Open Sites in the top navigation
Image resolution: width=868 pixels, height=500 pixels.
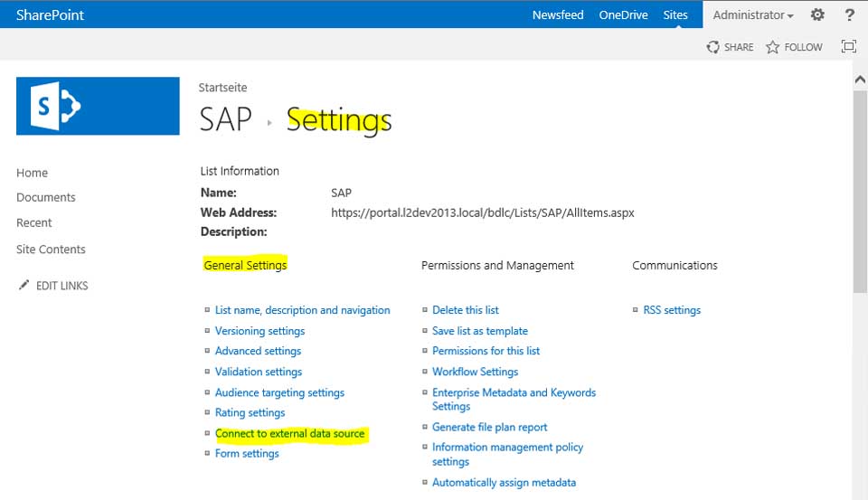pyautogui.click(x=675, y=14)
